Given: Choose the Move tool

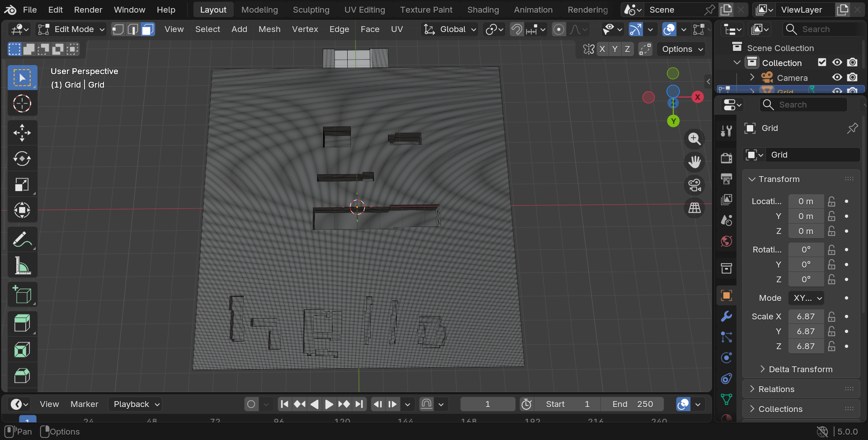Looking at the screenshot, I should (22, 132).
